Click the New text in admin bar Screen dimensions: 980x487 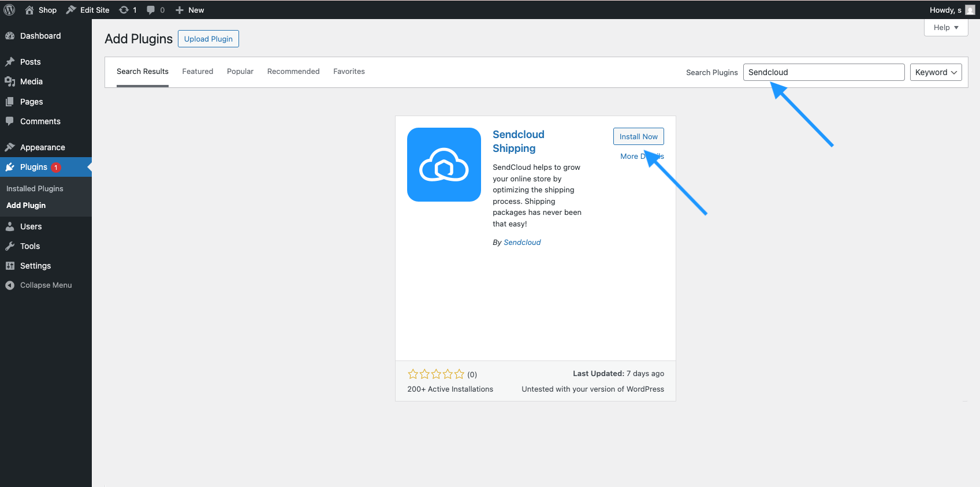click(196, 10)
